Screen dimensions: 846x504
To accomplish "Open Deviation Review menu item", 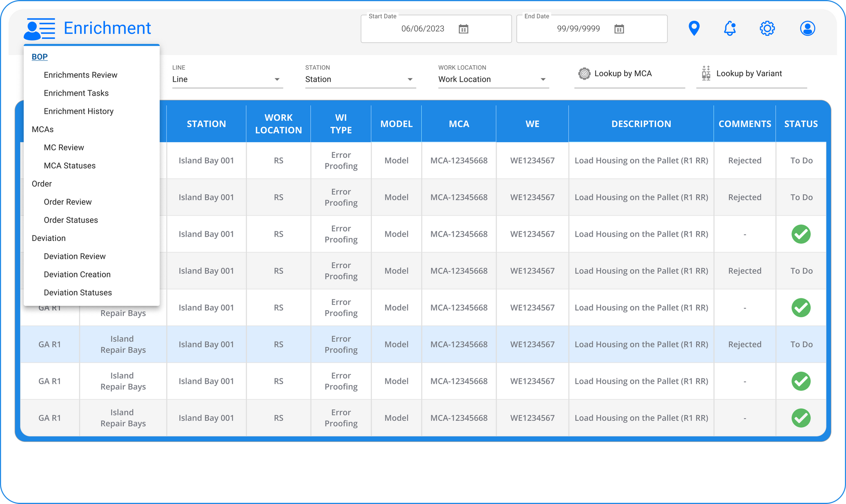I will (x=75, y=256).
